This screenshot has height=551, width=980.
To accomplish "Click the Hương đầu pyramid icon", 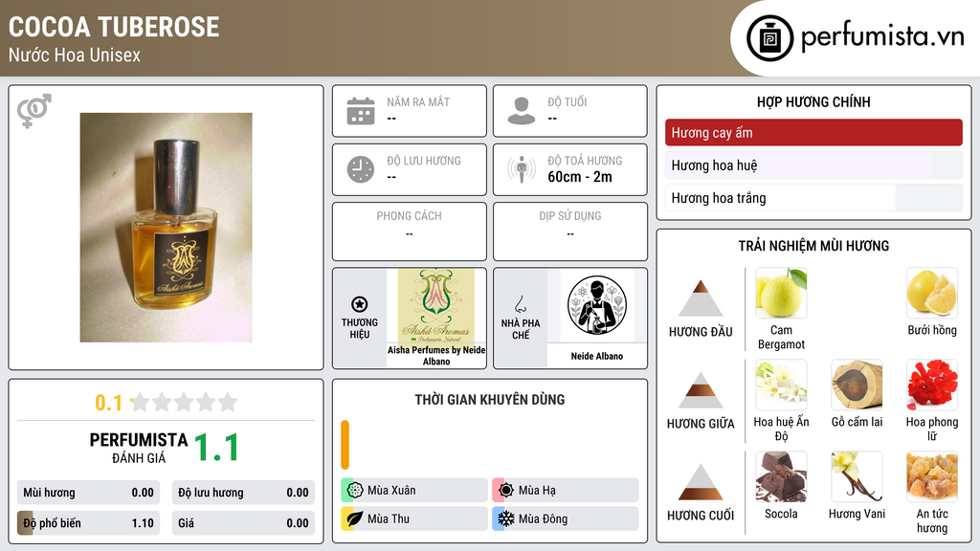I will point(701,298).
